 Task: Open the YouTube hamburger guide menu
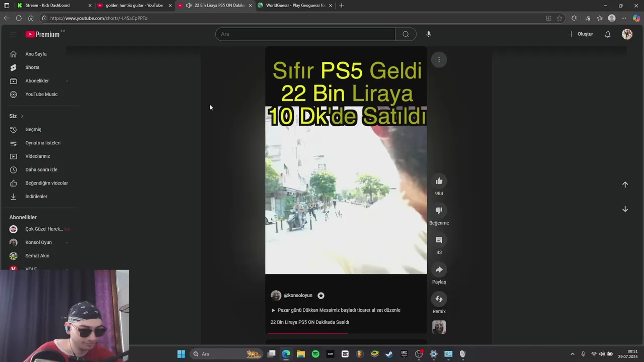coord(13,34)
